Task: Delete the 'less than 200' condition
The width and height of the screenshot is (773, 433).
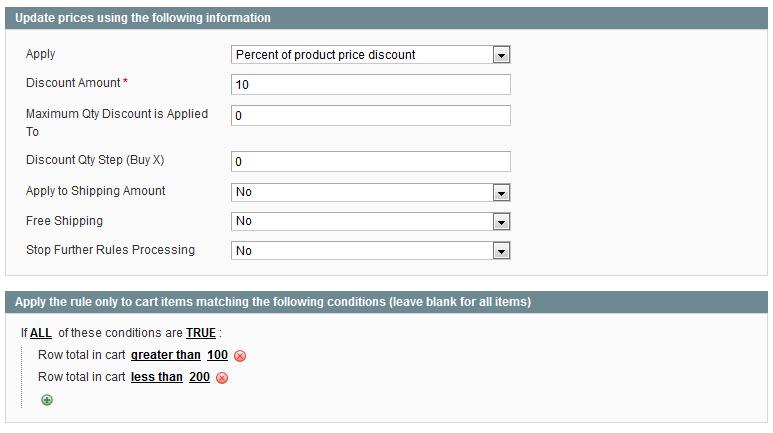Action: 222,378
